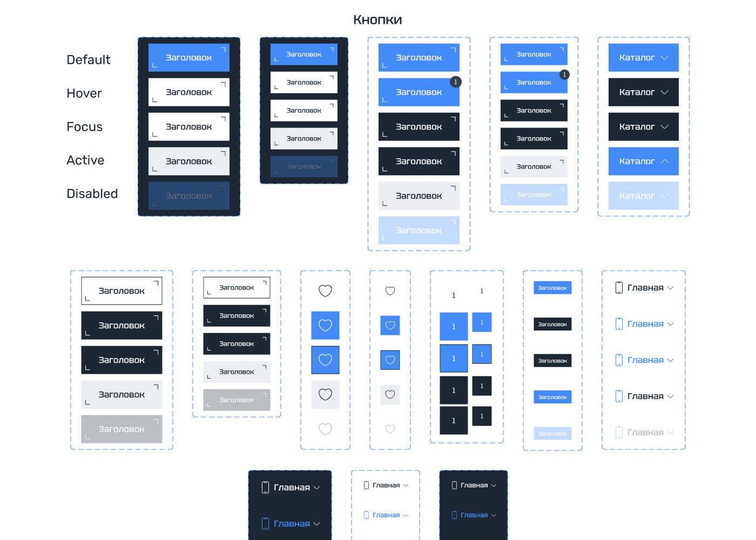The width and height of the screenshot is (756, 540).
Task: Click large light gray Заголовок on dark panel
Action: click(x=189, y=161)
